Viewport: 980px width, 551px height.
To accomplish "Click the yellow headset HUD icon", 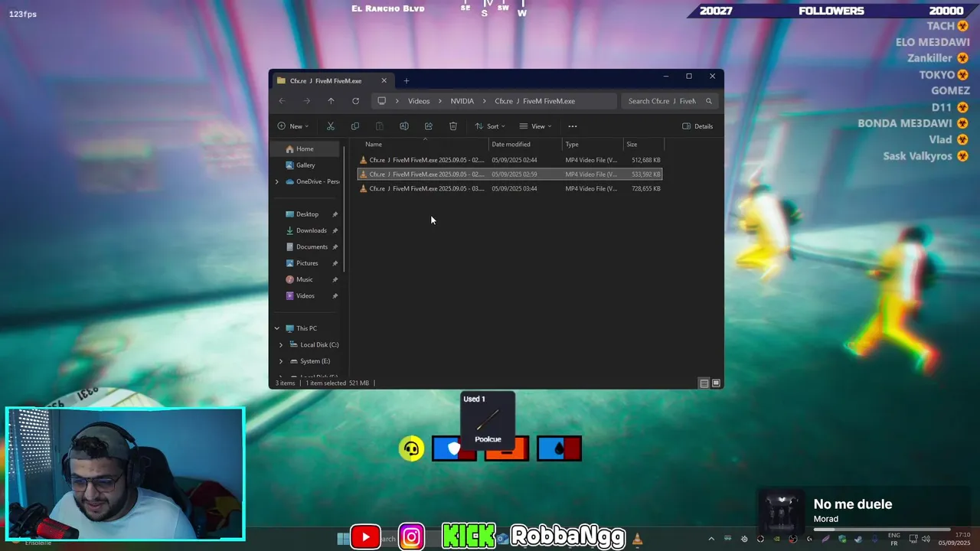I will point(412,448).
